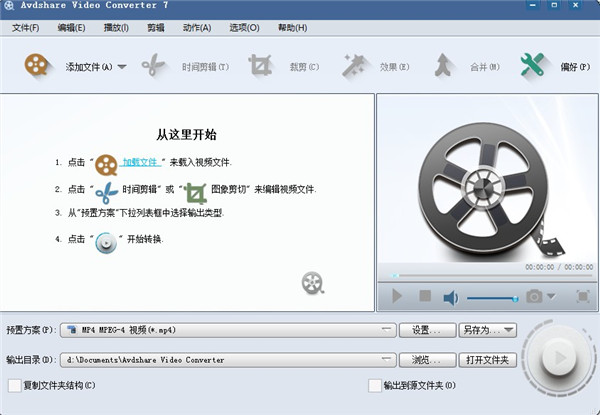
Task: Click the film reel Add File icon
Action: click(x=36, y=65)
